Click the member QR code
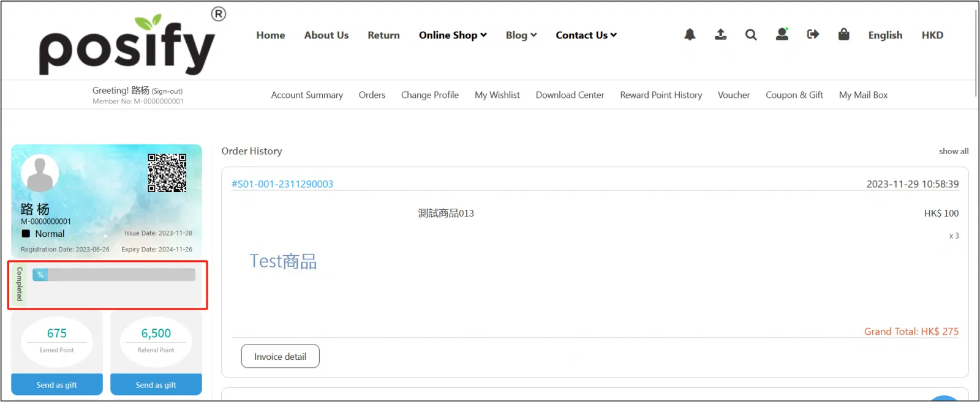The width and height of the screenshot is (980, 402). click(x=167, y=173)
